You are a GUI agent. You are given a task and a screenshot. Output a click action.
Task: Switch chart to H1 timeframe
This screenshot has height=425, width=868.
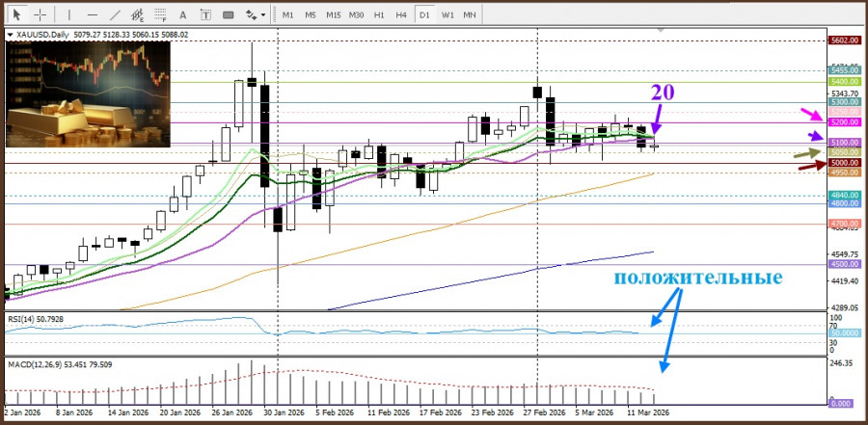point(379,15)
